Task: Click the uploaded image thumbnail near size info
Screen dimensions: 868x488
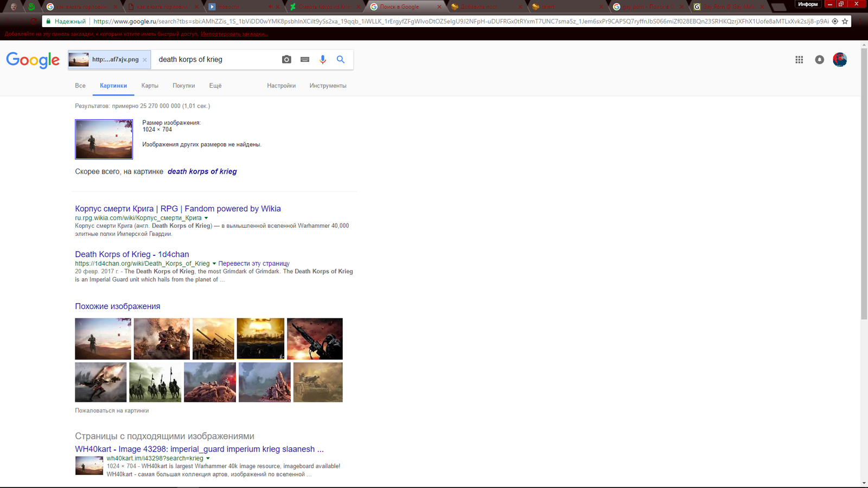Action: click(x=104, y=139)
